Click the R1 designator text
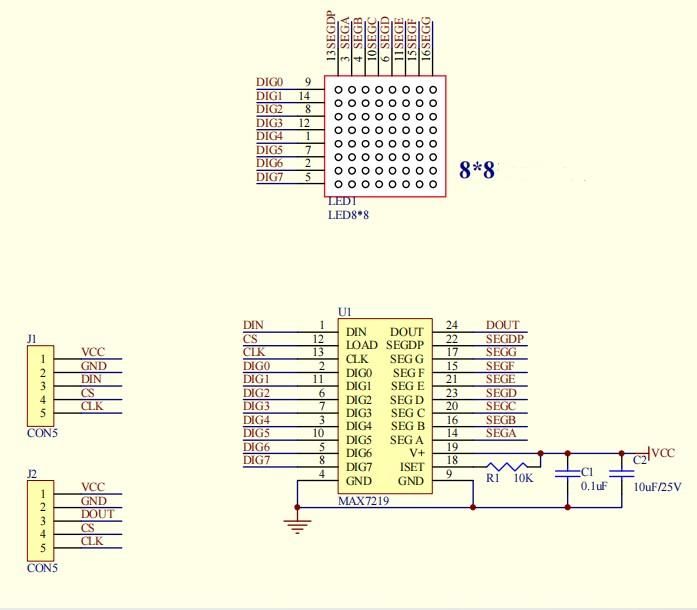Image resolution: width=697 pixels, height=610 pixels. pyautogui.click(x=493, y=478)
